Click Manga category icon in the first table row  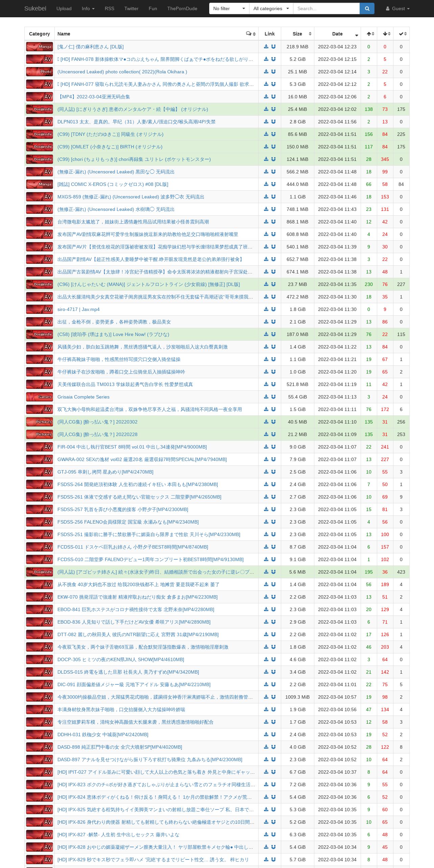[40, 47]
